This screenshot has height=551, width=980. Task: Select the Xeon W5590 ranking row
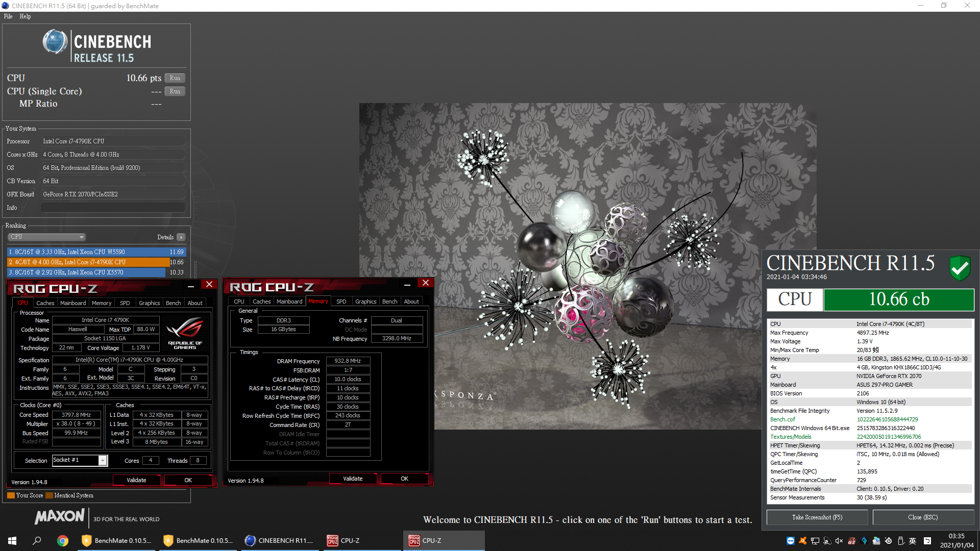(x=96, y=252)
